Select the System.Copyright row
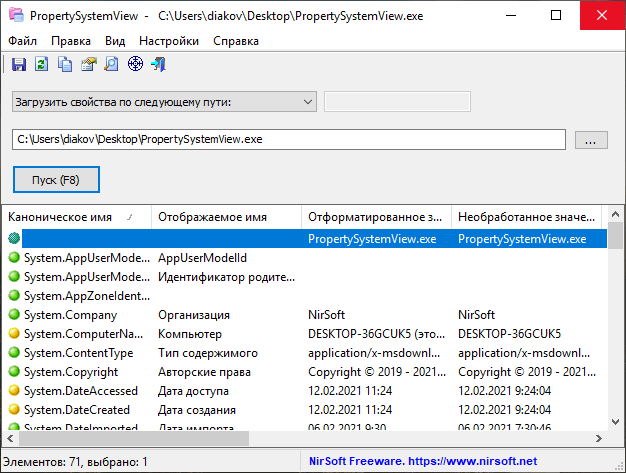Image resolution: width=626 pixels, height=473 pixels. pos(305,371)
